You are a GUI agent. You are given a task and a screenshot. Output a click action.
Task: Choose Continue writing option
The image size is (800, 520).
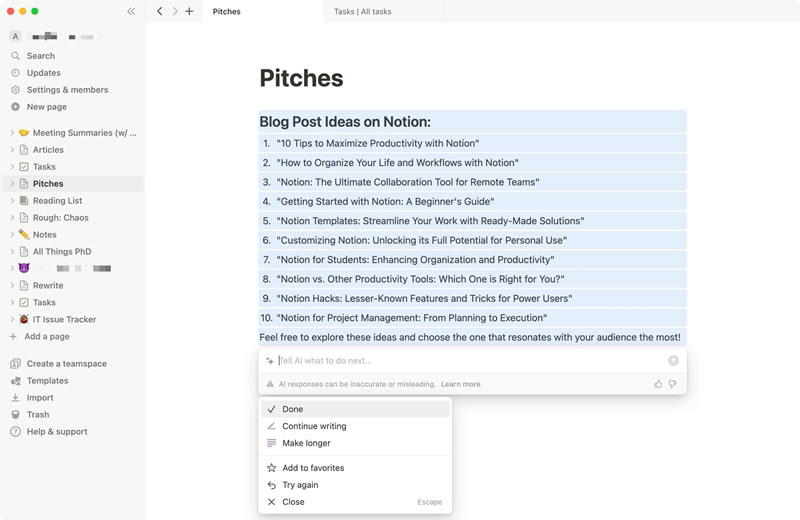point(355,426)
